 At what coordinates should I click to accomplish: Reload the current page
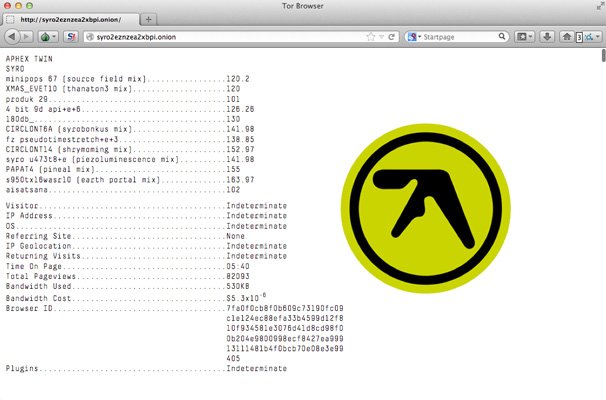pyautogui.click(x=393, y=38)
